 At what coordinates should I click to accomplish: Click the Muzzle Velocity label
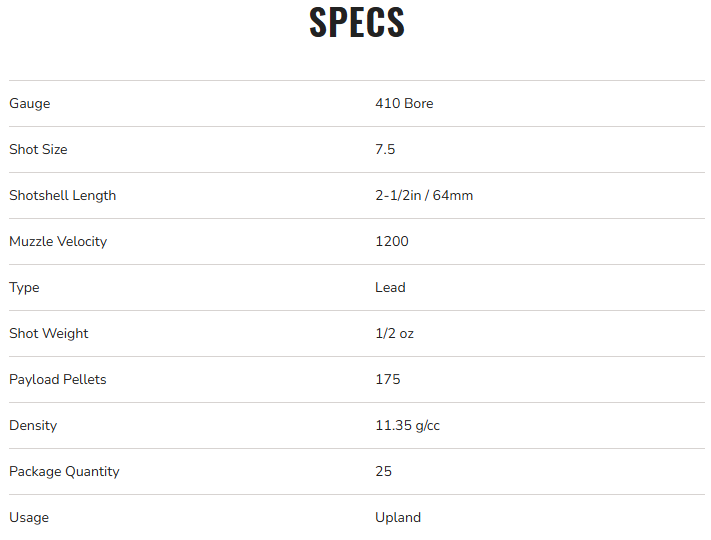pyautogui.click(x=58, y=242)
